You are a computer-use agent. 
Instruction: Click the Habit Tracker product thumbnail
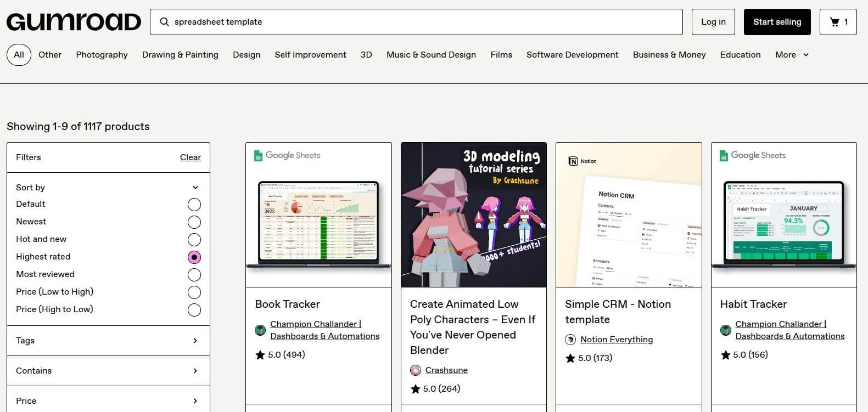pos(784,215)
